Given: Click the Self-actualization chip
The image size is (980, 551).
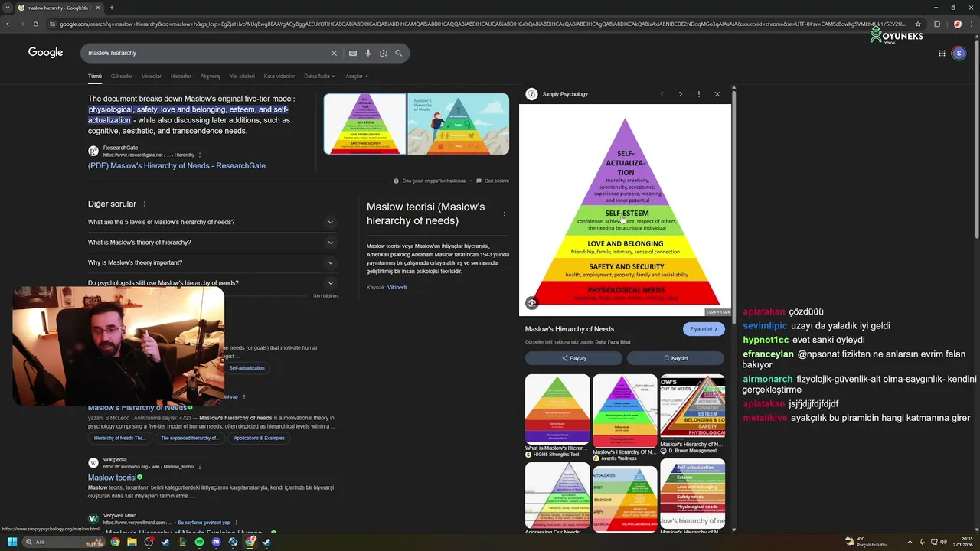Looking at the screenshot, I should (247, 368).
